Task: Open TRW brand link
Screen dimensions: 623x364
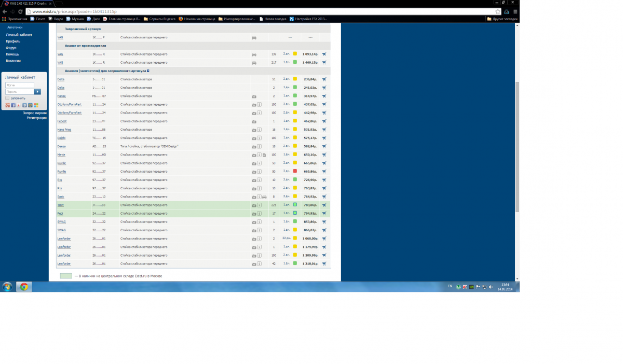Action: pos(60,205)
